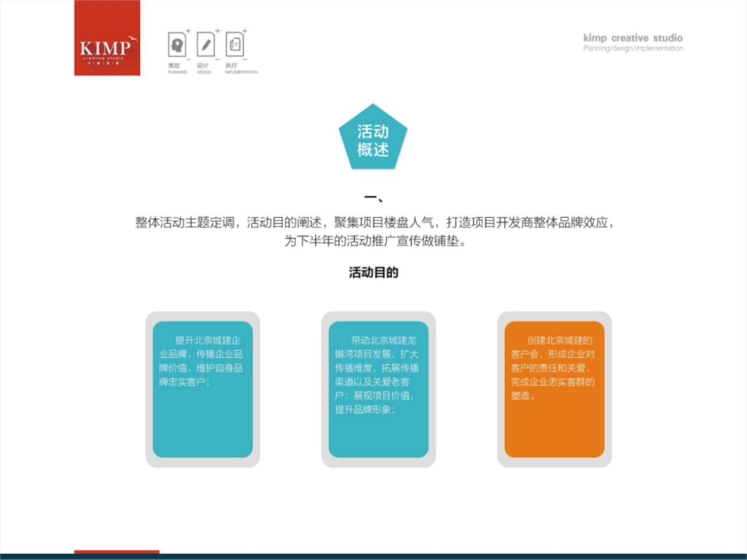Click the 活动目的 heading

[x=374, y=273]
